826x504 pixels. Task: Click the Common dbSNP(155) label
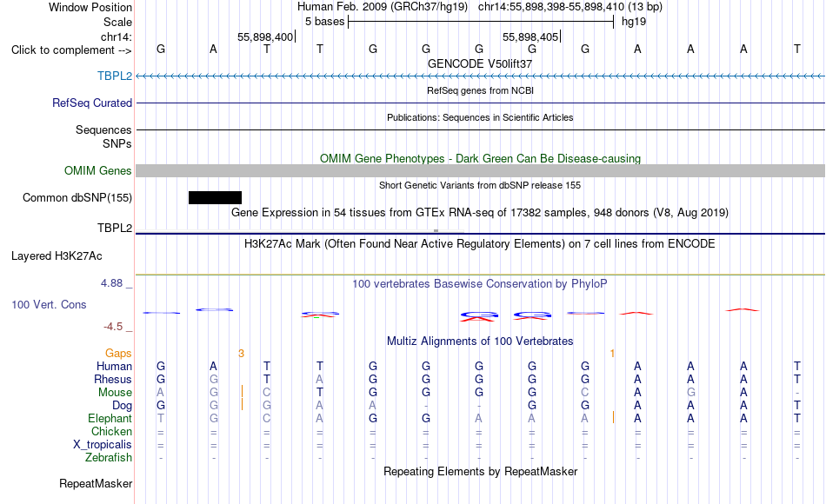click(x=77, y=197)
